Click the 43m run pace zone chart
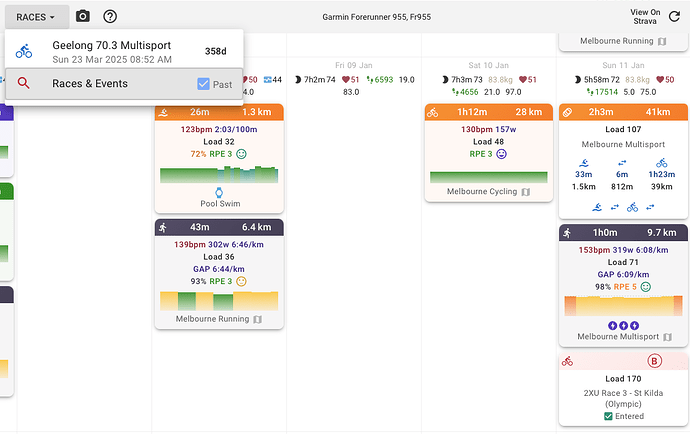 pyautogui.click(x=219, y=300)
